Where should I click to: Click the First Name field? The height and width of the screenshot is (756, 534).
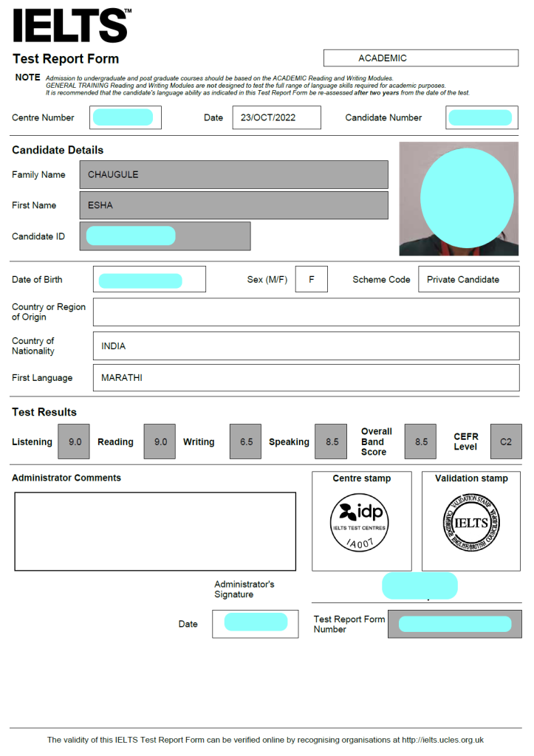(x=233, y=205)
